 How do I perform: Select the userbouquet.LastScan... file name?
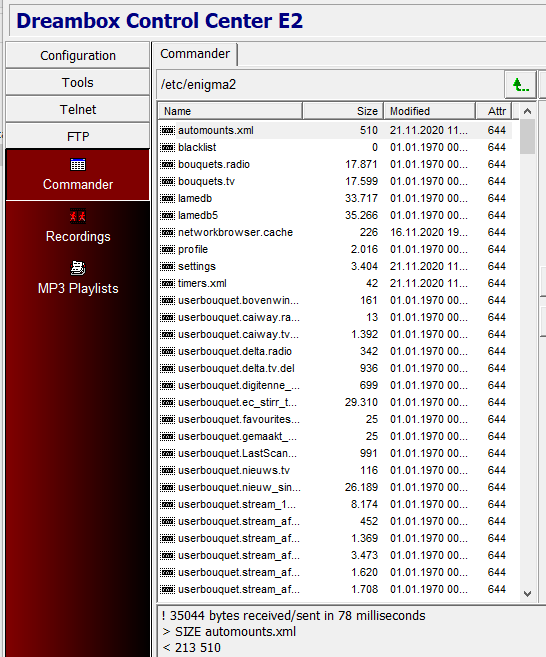pyautogui.click(x=237, y=453)
